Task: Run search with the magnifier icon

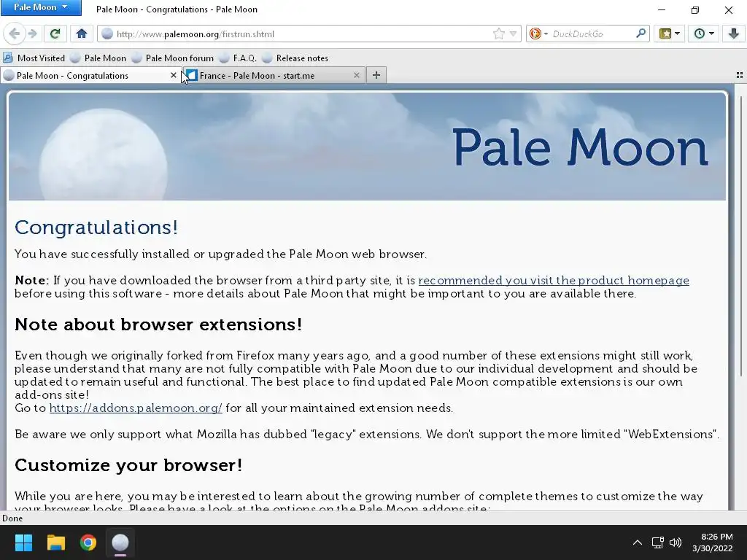Action: [640, 34]
